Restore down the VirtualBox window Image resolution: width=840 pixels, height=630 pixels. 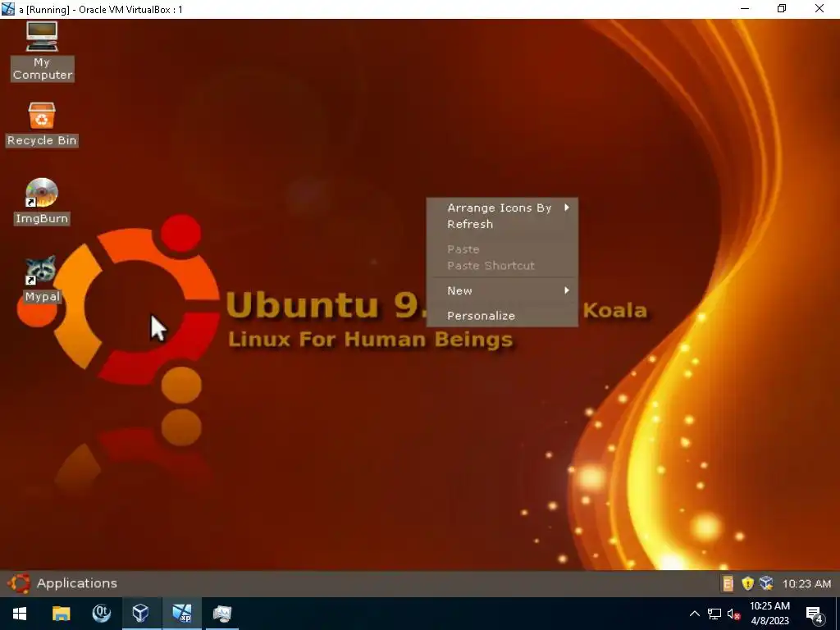(x=782, y=8)
